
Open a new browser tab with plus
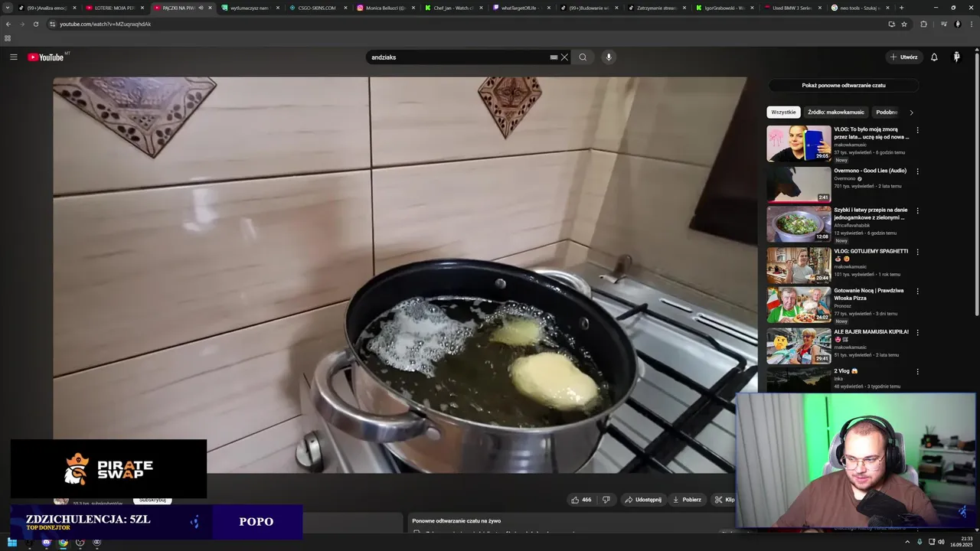[x=901, y=8]
